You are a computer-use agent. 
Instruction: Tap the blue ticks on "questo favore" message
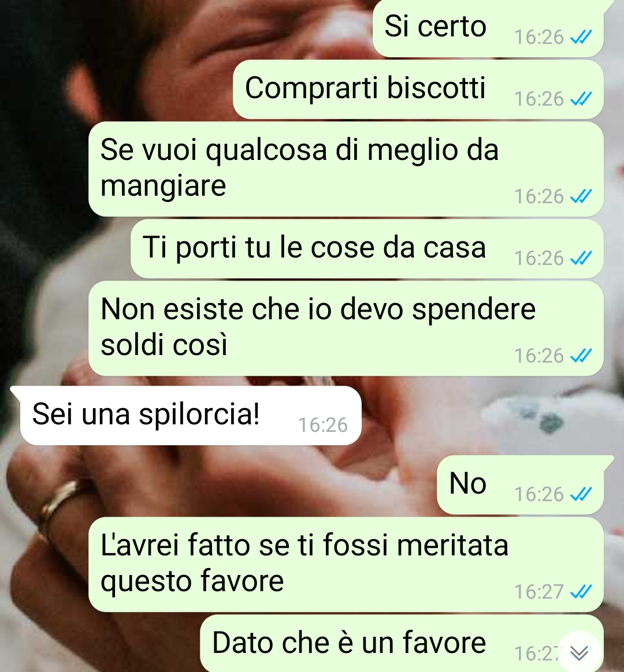pos(581,592)
